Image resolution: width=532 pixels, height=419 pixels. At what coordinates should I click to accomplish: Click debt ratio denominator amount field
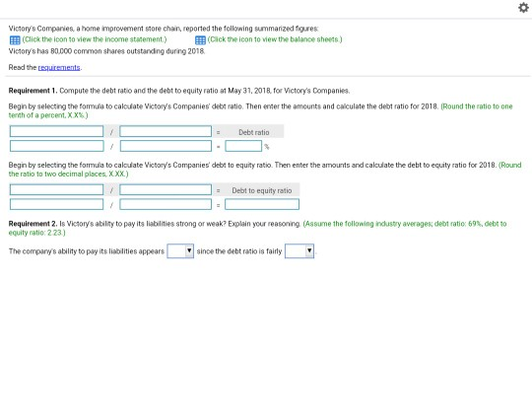(x=166, y=146)
